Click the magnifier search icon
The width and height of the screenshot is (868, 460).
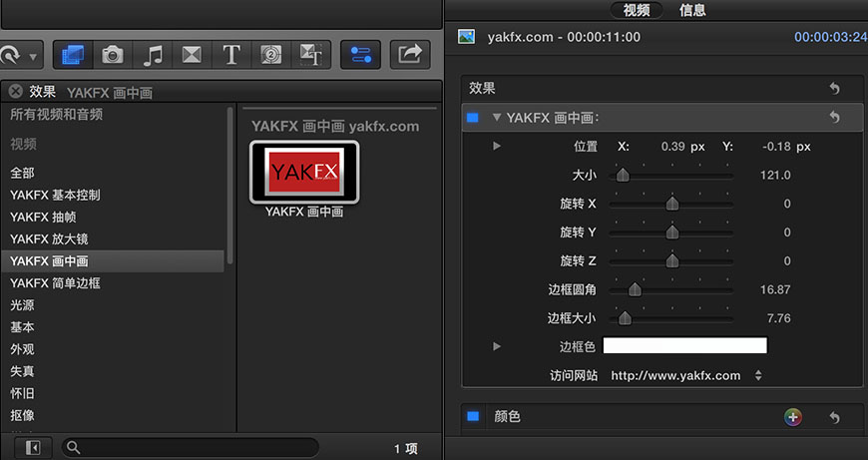(x=73, y=447)
